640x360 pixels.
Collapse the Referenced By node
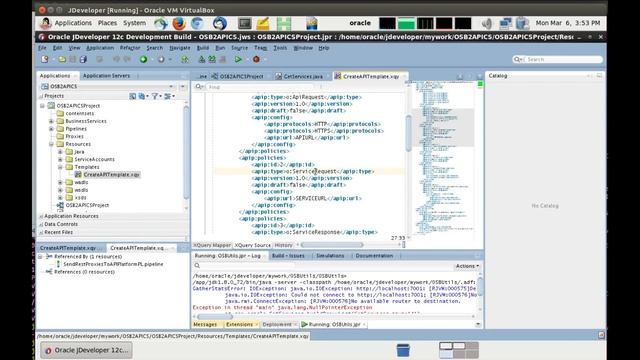40,257
